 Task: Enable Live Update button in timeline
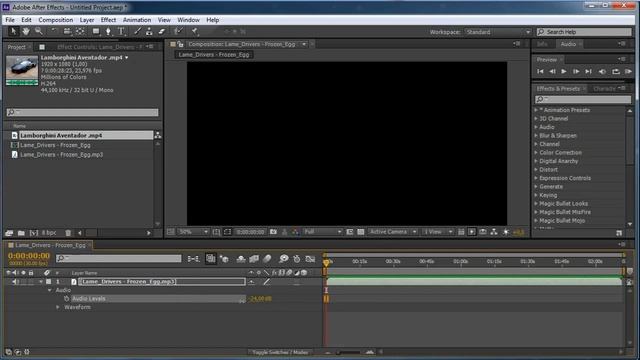click(211, 259)
